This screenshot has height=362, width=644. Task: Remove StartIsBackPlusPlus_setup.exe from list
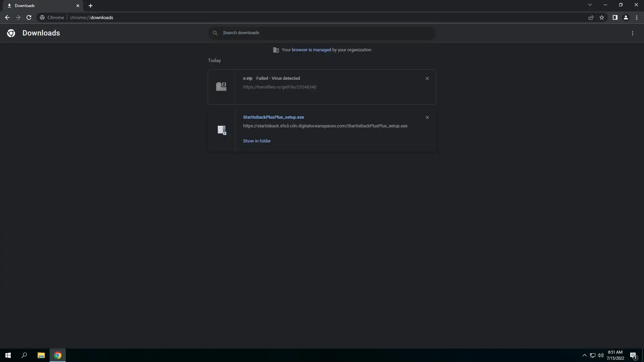coord(427,117)
